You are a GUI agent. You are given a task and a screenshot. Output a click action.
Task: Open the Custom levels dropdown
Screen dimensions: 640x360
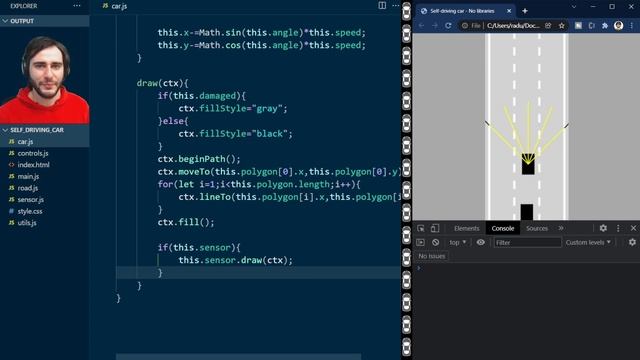pyautogui.click(x=588, y=242)
